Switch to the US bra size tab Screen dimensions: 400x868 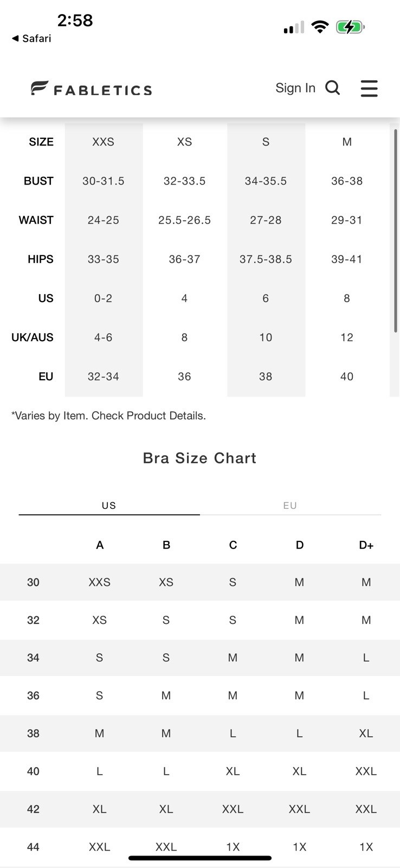(109, 506)
